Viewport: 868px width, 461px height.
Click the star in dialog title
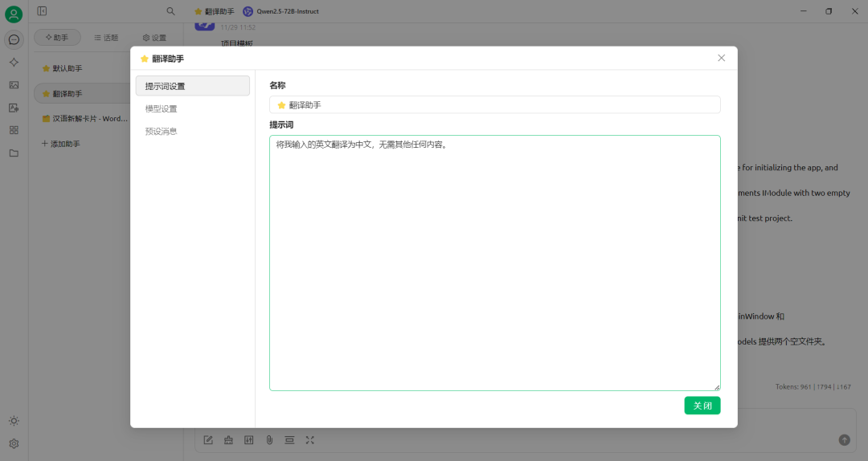click(145, 59)
